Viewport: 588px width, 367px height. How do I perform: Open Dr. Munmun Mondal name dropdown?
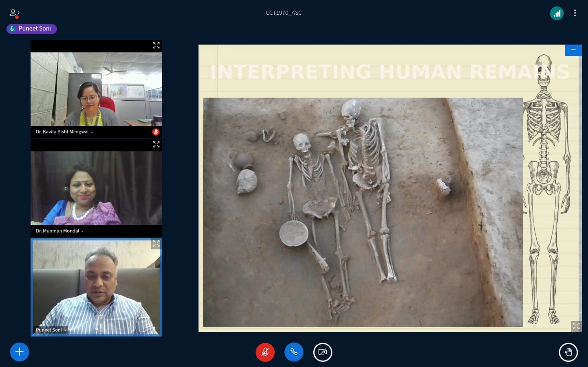coord(60,231)
